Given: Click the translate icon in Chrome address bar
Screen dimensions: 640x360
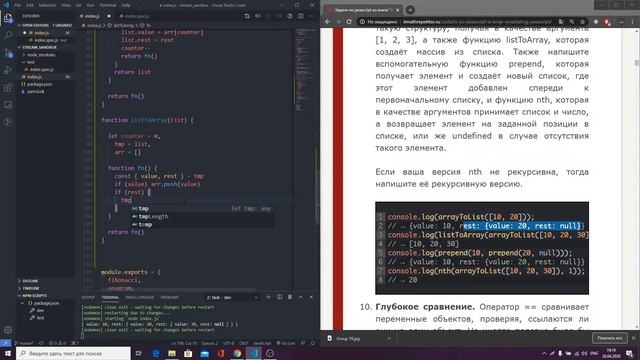Looking at the screenshot, I should tap(561, 22).
